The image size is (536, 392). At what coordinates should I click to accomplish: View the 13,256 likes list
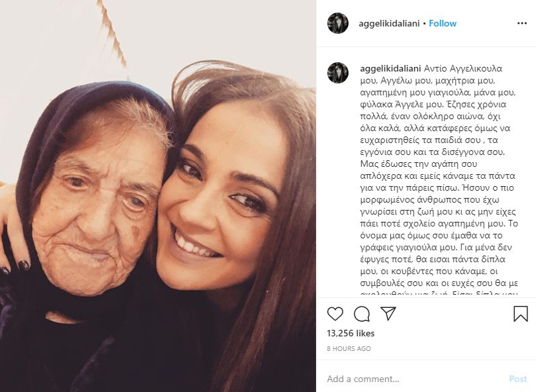(350, 333)
